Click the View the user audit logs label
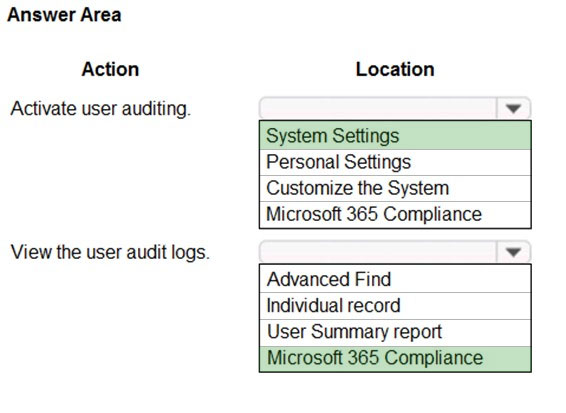The image size is (566, 413). click(110, 252)
